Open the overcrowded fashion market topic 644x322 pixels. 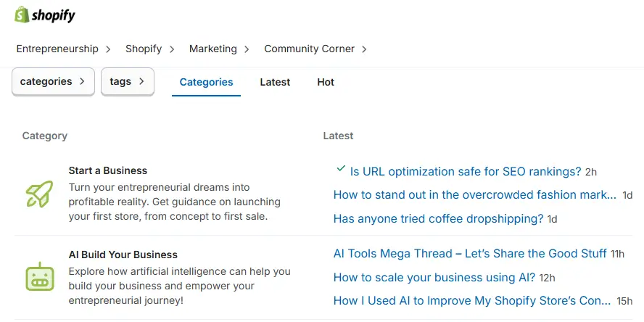[x=474, y=195]
